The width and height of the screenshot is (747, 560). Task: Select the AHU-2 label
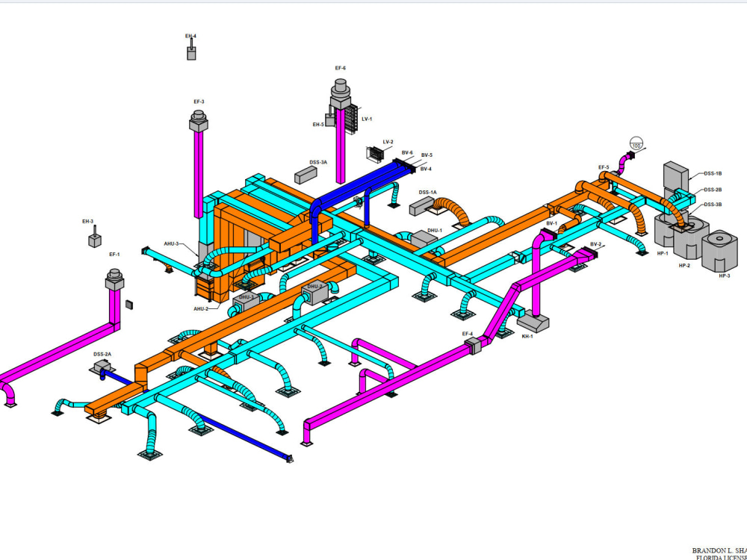[201, 309]
